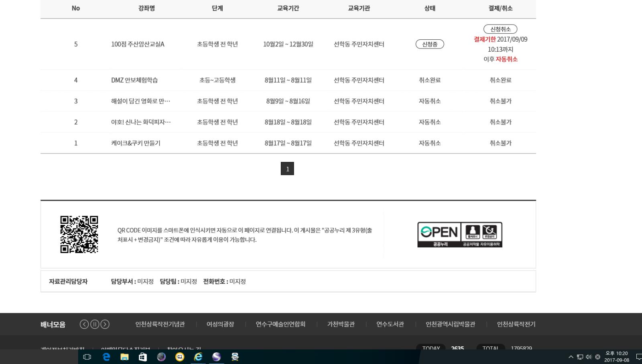Screen dimensions: 642x364
Task: Select course name 케이크&쿠키 만들기
Action: click(x=136, y=143)
